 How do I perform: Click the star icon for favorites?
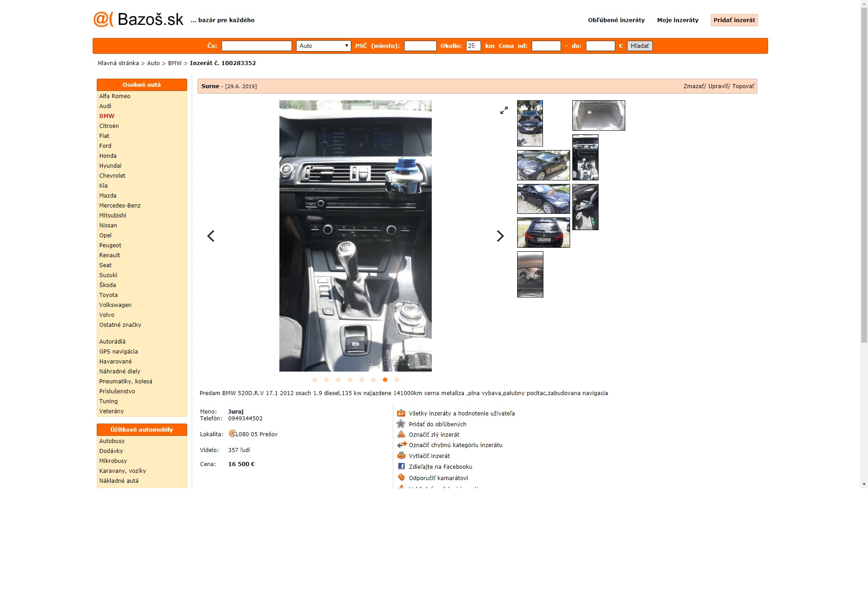(x=401, y=424)
